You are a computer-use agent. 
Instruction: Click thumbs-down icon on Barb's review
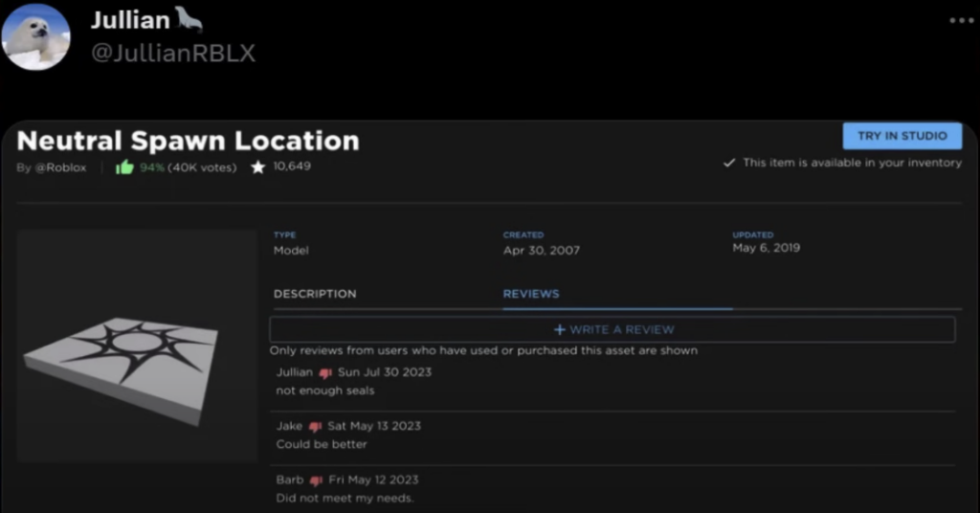coord(316,480)
